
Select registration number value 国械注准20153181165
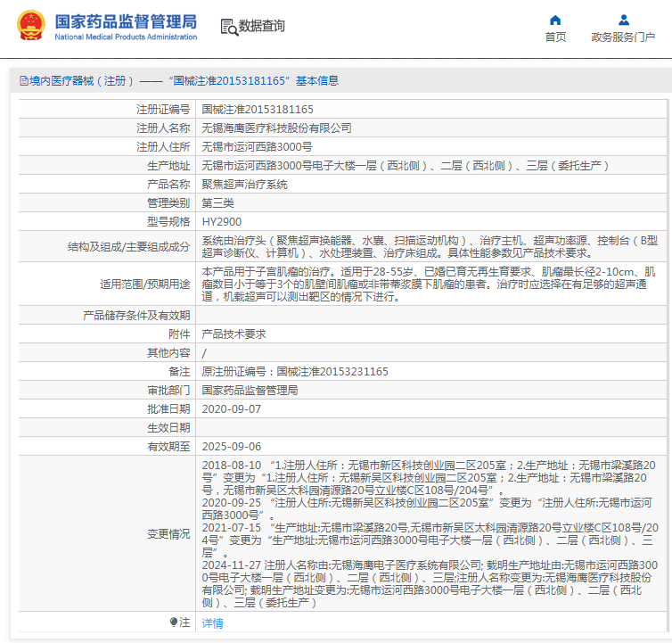click(x=258, y=110)
